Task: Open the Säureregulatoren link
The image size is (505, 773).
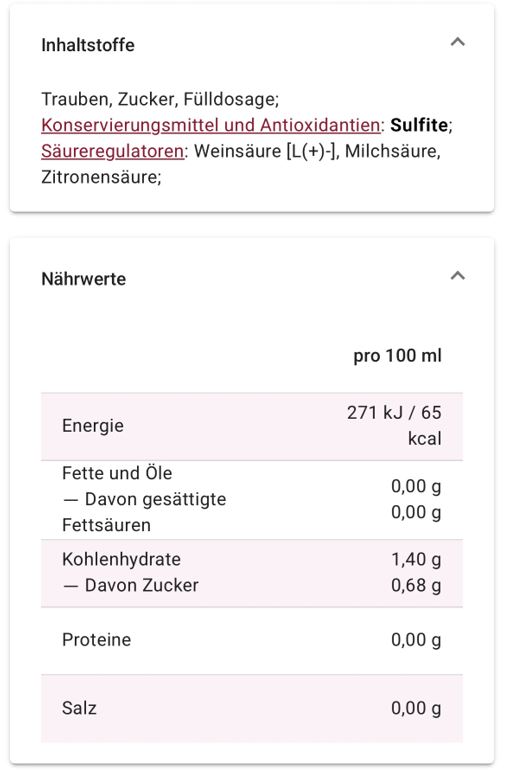Action: point(112,151)
